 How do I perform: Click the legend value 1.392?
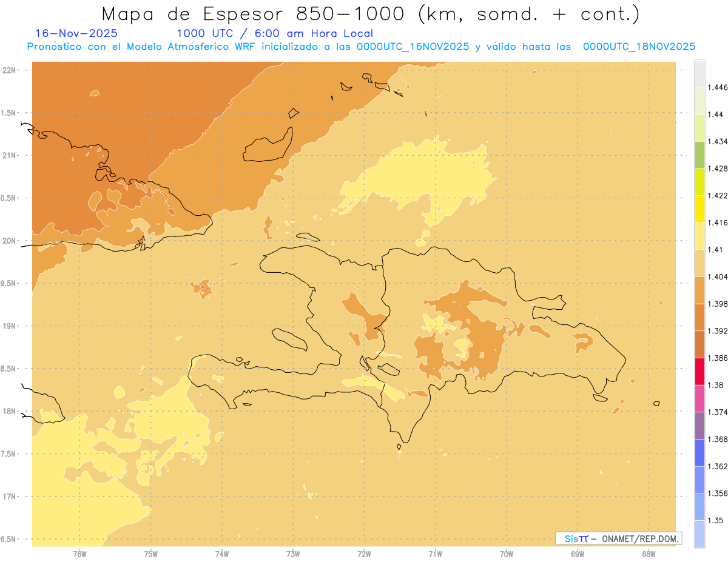[x=718, y=331]
